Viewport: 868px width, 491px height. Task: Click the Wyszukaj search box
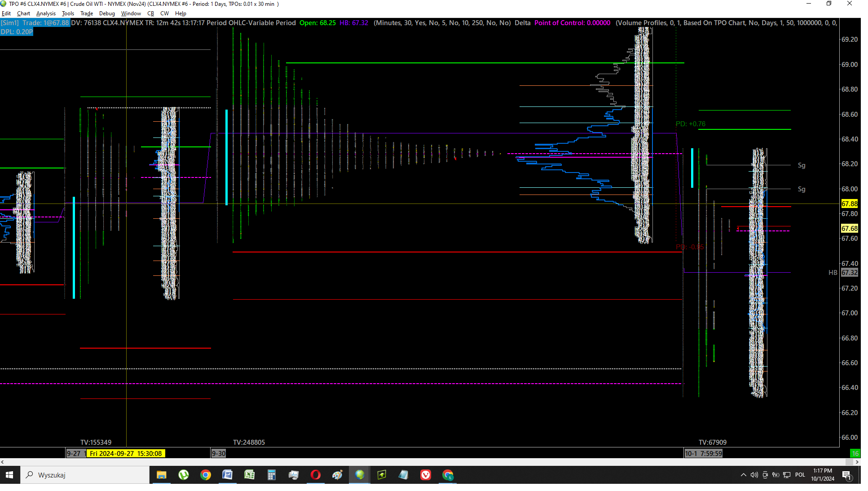pyautogui.click(x=85, y=475)
